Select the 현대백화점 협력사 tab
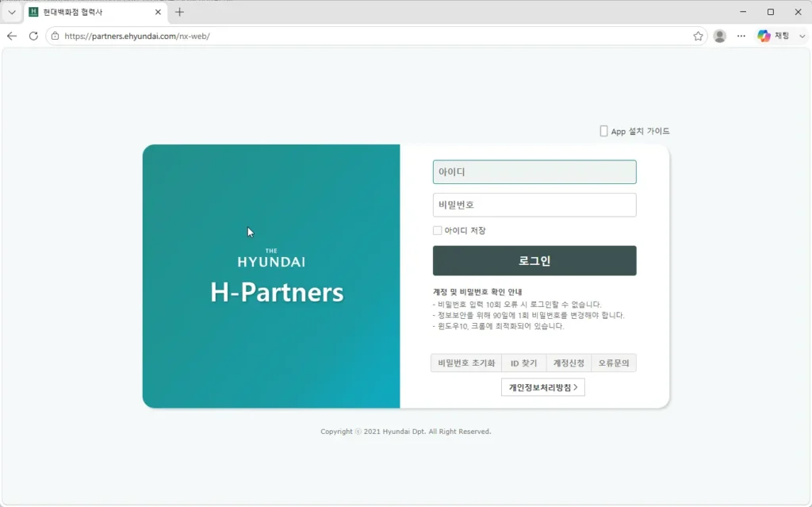812x507 pixels. click(95, 12)
